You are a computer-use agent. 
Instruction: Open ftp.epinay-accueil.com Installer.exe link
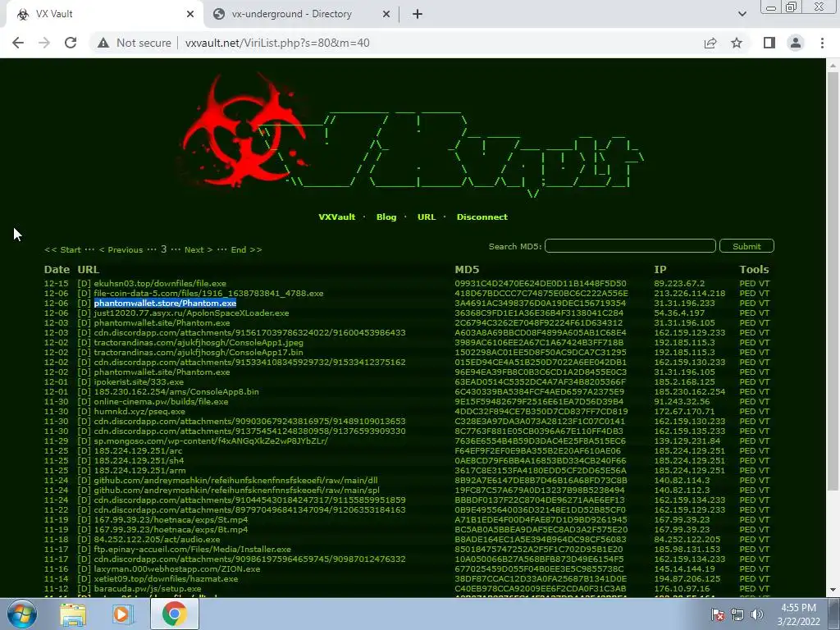(192, 549)
